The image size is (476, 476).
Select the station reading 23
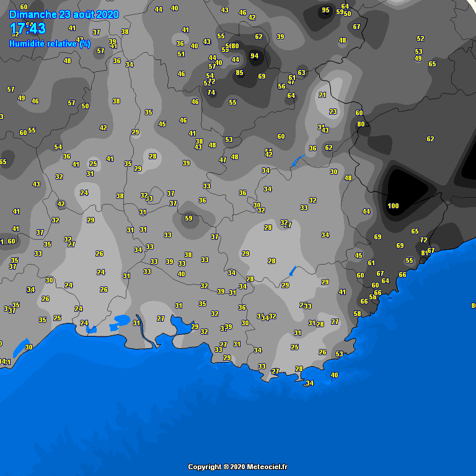pos(333,112)
